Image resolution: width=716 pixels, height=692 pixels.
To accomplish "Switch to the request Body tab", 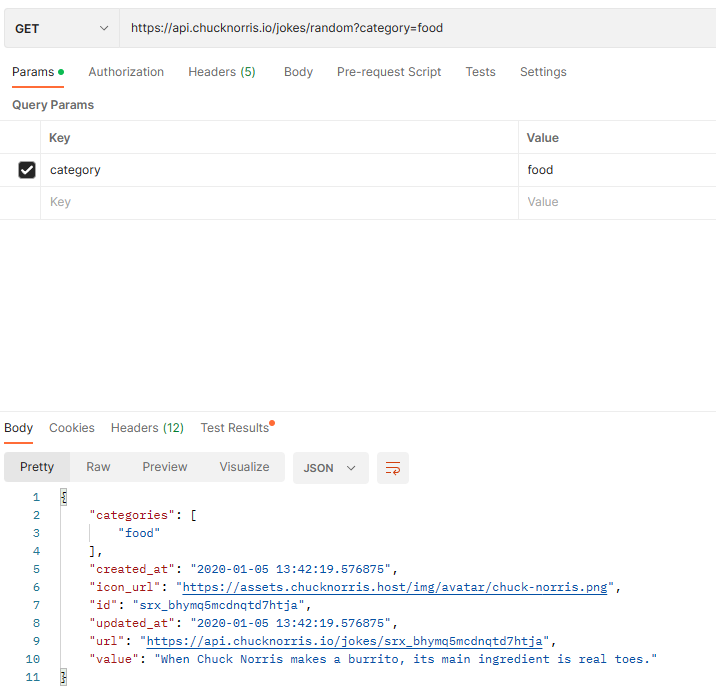I will 298,72.
